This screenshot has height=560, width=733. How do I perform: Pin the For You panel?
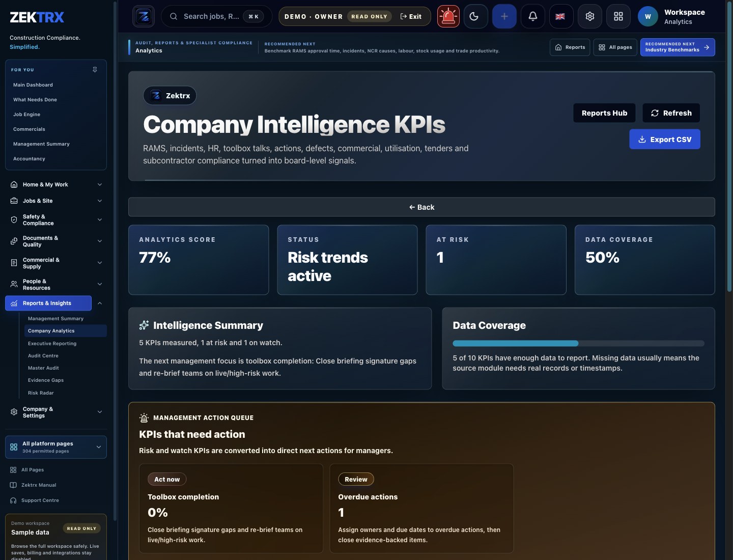click(95, 70)
